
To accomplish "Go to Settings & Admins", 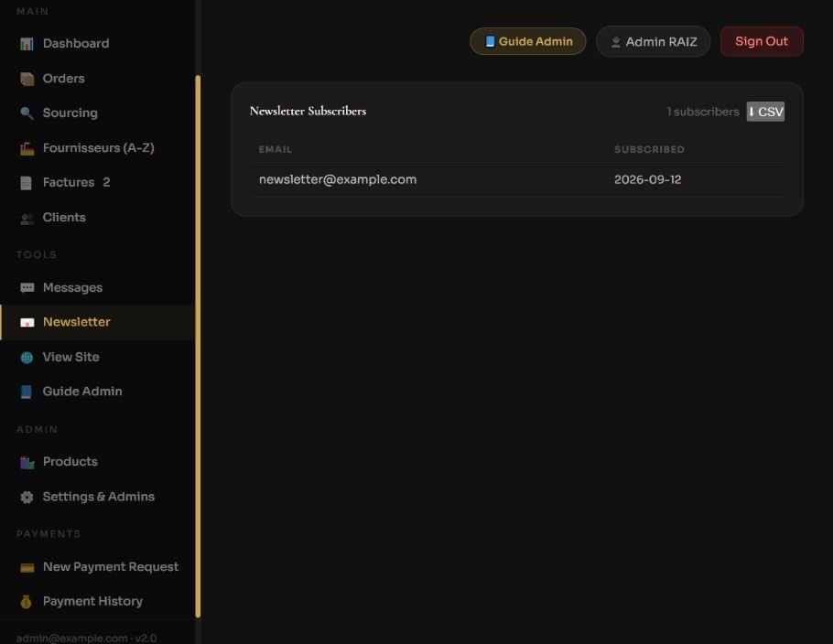I will coord(98,497).
